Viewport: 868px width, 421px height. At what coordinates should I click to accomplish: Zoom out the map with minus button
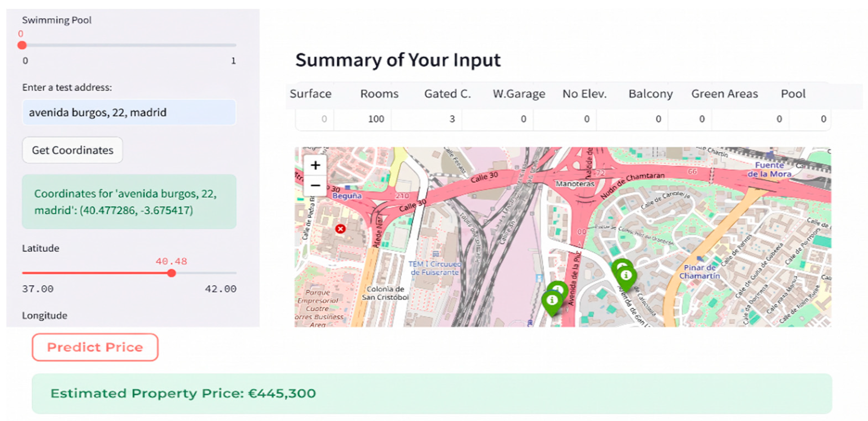[x=315, y=185]
